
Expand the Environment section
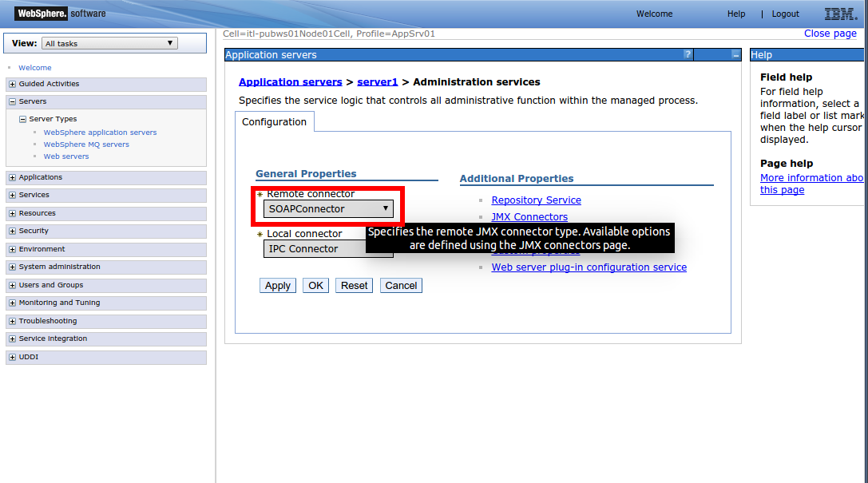pyautogui.click(x=12, y=250)
